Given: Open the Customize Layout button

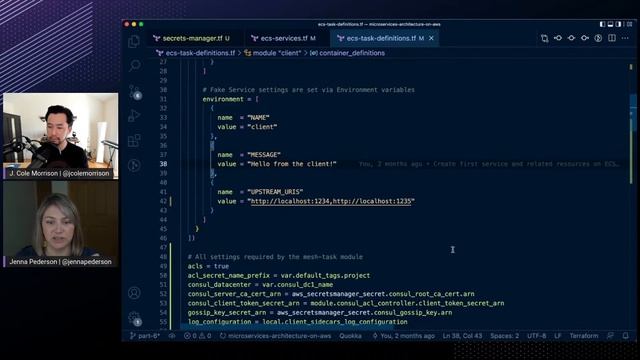Looking at the screenshot, I should point(629,24).
